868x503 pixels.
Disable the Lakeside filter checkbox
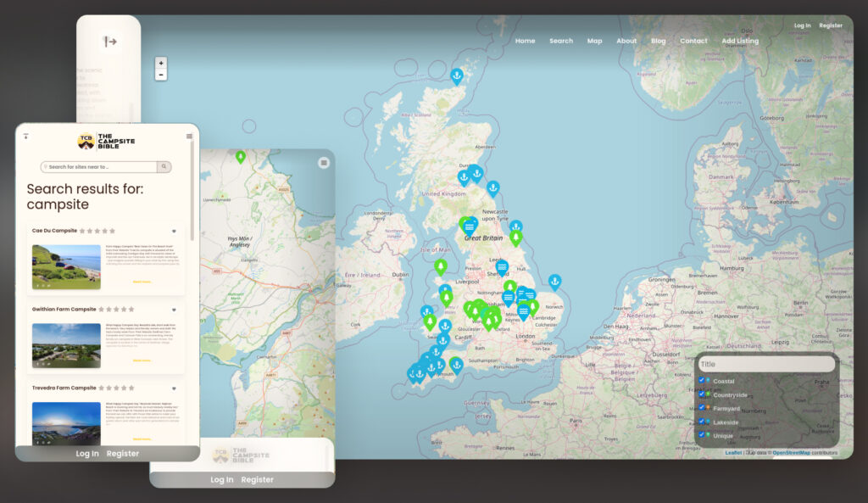pyautogui.click(x=701, y=422)
